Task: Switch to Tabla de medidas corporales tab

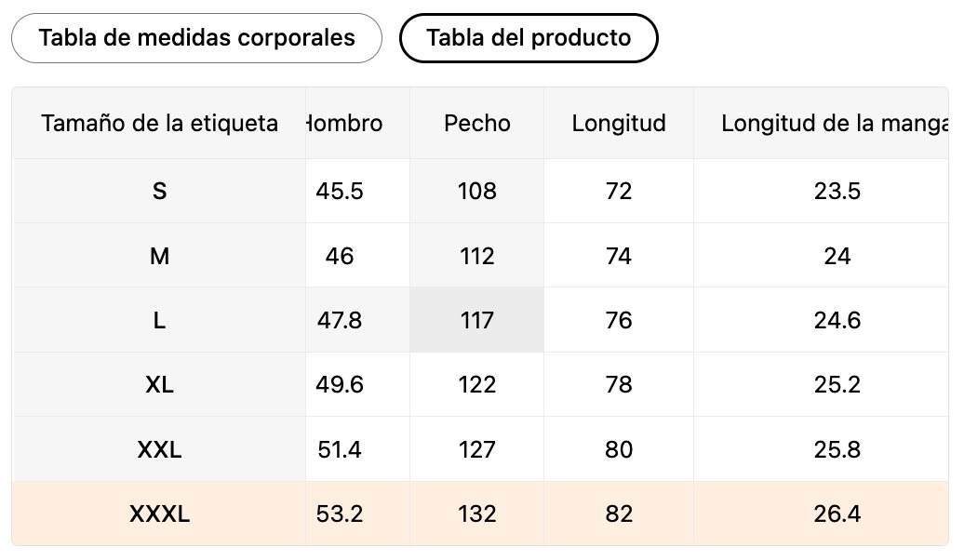Action: pos(196,38)
